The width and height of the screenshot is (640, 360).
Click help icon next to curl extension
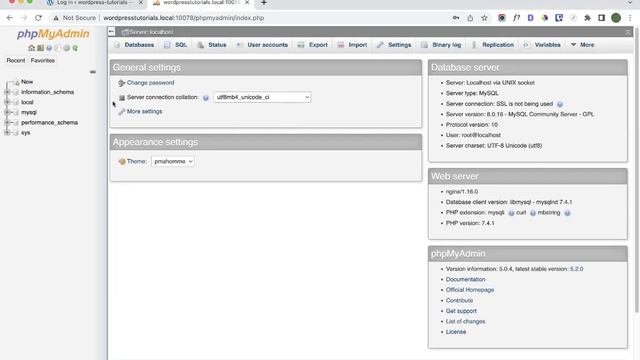coord(533,213)
